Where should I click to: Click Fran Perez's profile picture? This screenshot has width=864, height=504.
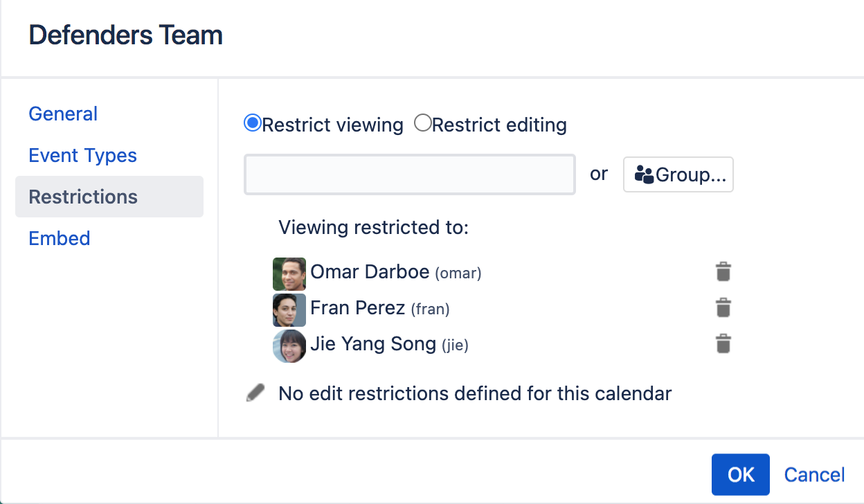coord(289,310)
